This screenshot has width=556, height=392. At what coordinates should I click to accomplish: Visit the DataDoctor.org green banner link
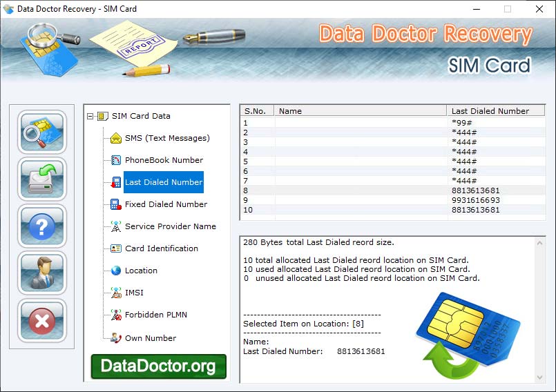click(158, 366)
